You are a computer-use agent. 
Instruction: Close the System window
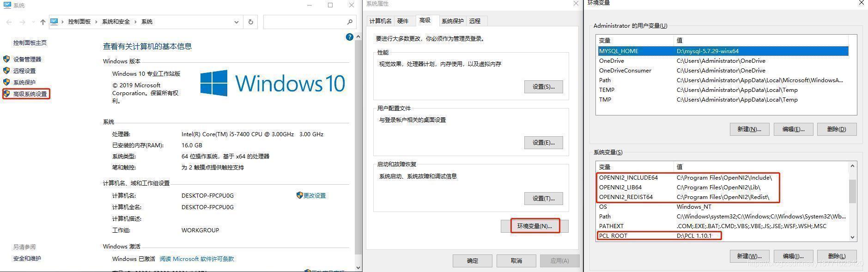click(x=352, y=5)
